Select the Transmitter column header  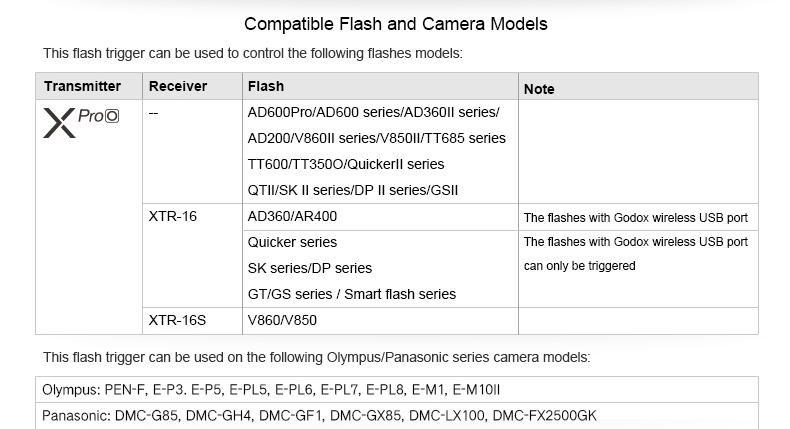point(82,86)
